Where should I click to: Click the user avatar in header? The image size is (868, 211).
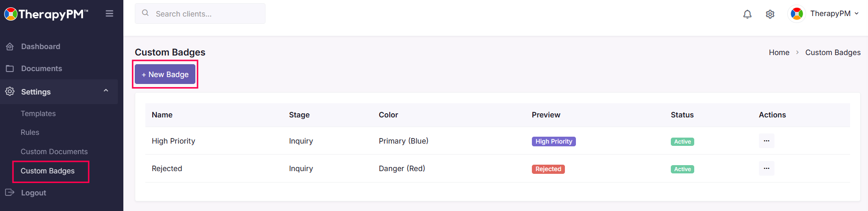[797, 14]
